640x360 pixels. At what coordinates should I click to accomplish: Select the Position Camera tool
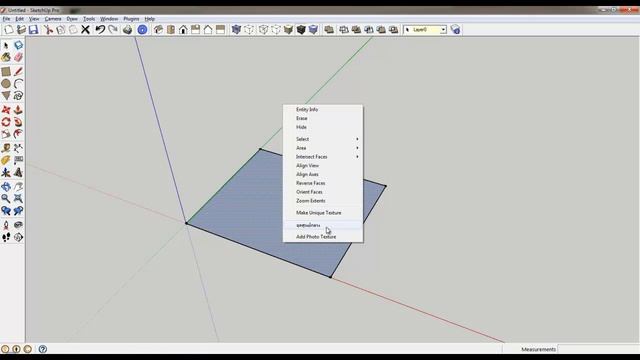pos(6,225)
